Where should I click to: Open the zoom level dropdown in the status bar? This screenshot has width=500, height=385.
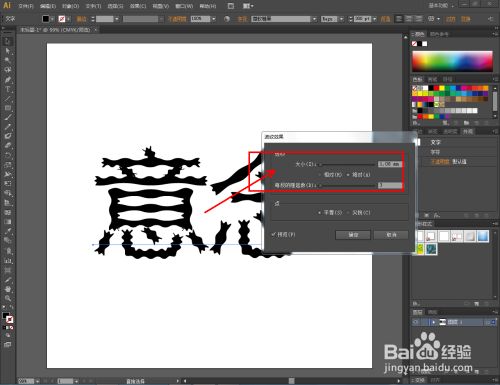(x=37, y=381)
